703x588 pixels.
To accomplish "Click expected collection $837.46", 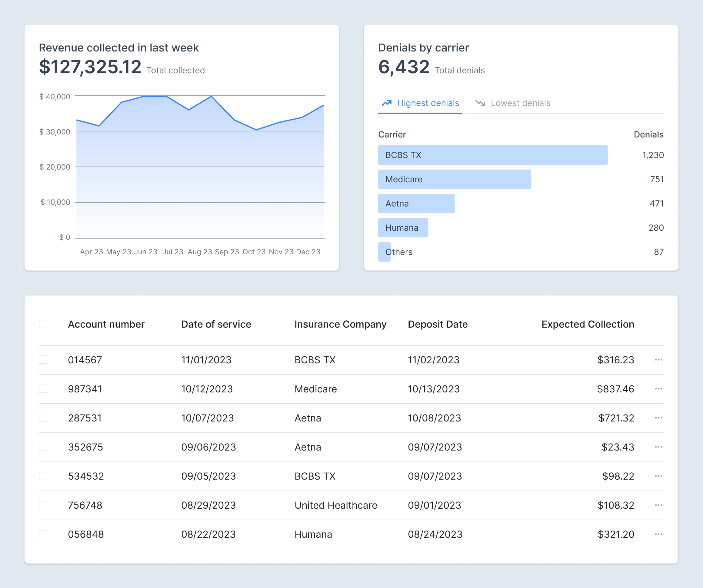I will (616, 389).
